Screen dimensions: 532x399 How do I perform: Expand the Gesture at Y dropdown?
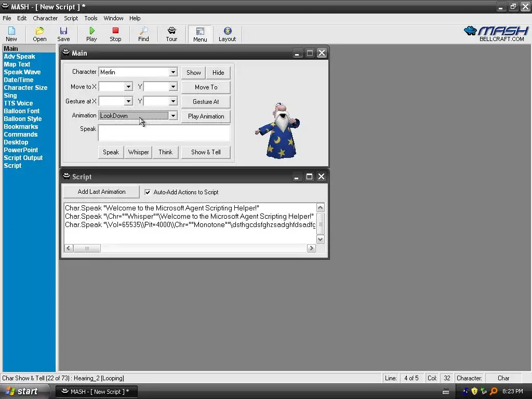(x=173, y=101)
